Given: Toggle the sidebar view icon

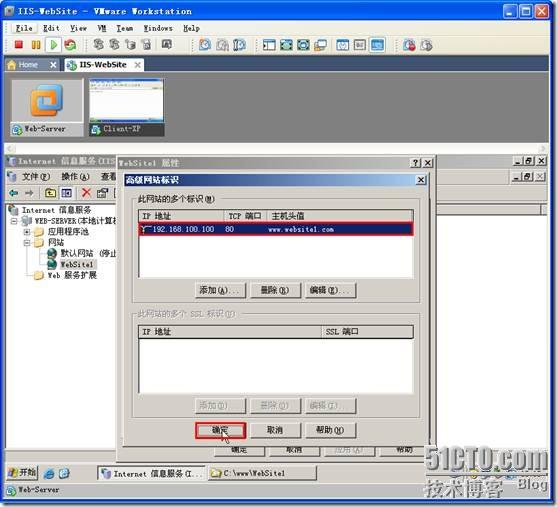Looking at the screenshot, I should point(269,45).
